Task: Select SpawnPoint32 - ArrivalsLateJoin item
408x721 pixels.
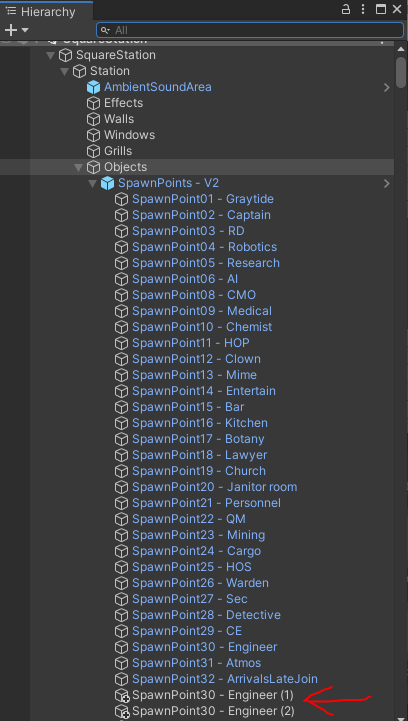Action: click(x=225, y=679)
